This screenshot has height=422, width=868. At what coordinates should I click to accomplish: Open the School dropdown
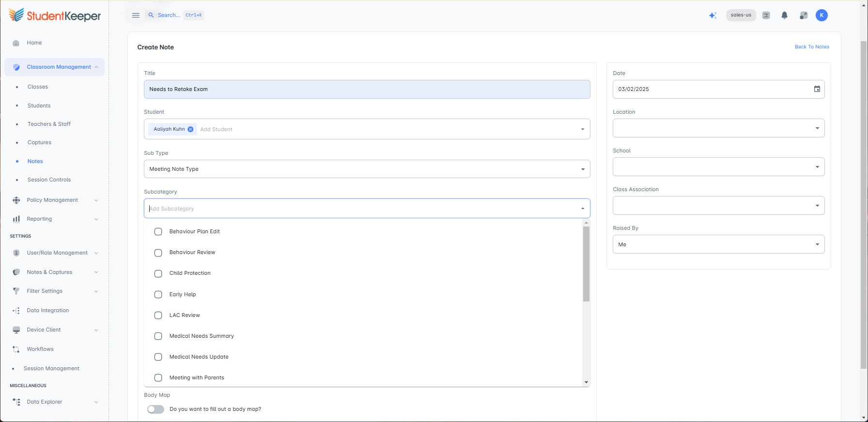click(x=718, y=167)
